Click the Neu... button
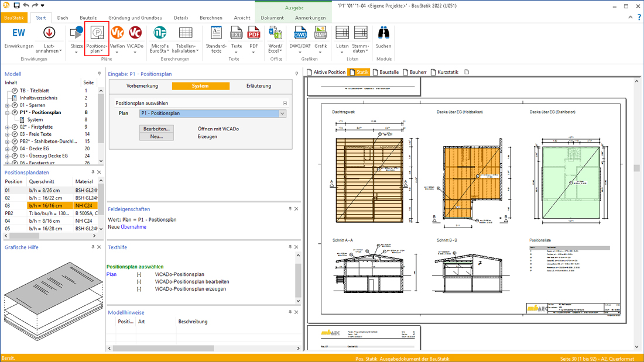This screenshot has height=362, width=644. pos(156,137)
